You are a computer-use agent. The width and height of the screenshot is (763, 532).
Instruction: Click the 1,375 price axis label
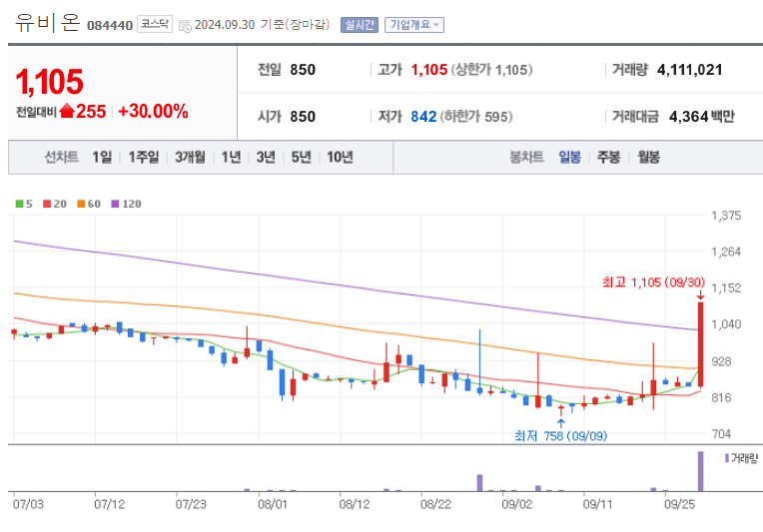point(726,216)
